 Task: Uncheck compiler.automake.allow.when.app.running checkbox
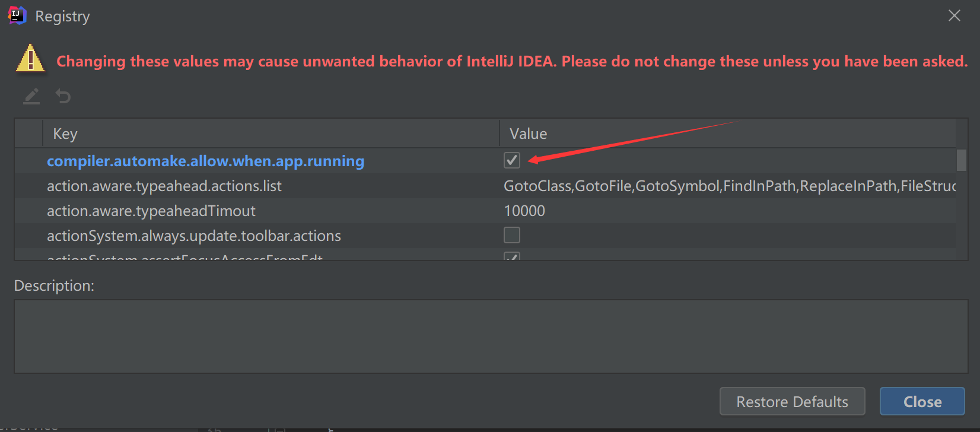(x=512, y=160)
